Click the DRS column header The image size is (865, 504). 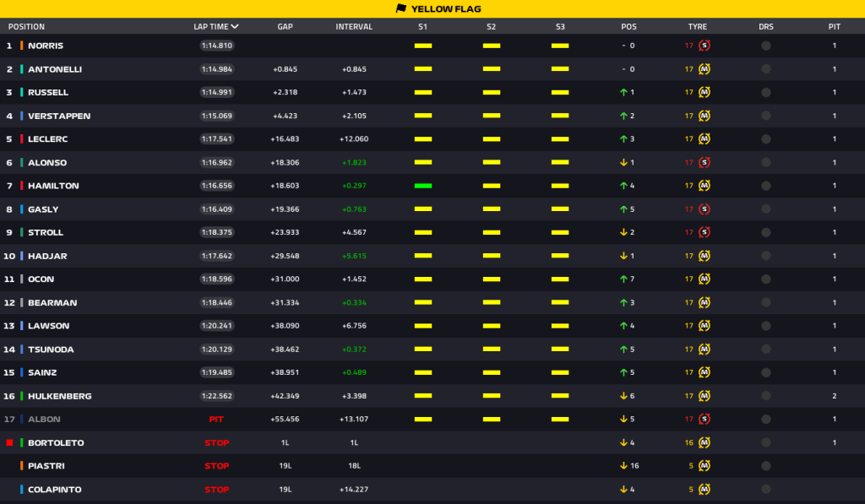coord(765,26)
